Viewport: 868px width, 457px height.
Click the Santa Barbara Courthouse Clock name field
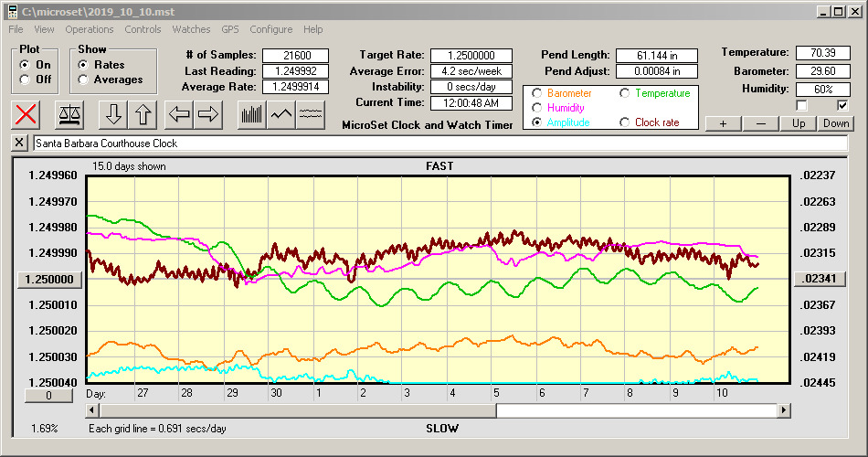440,143
